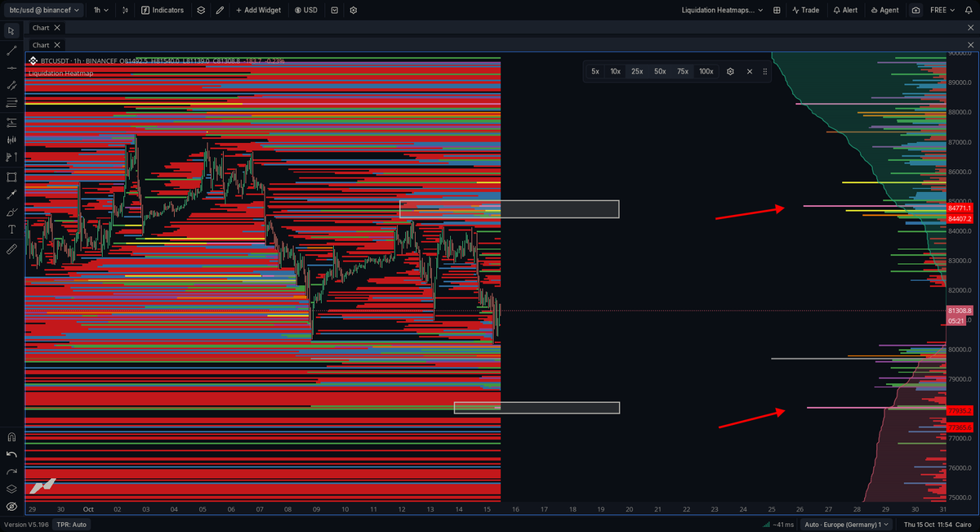Switch the USD currency setting
The image size is (980, 532).
click(x=306, y=11)
